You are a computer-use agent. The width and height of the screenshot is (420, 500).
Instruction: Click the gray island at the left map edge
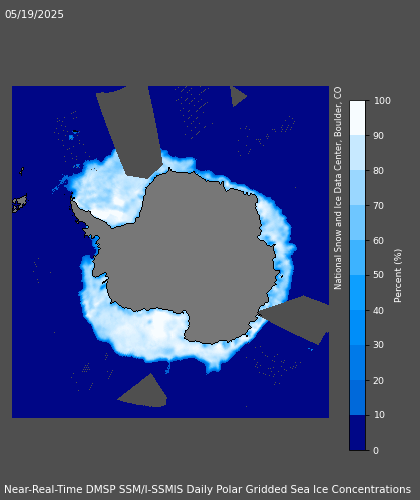(19, 203)
